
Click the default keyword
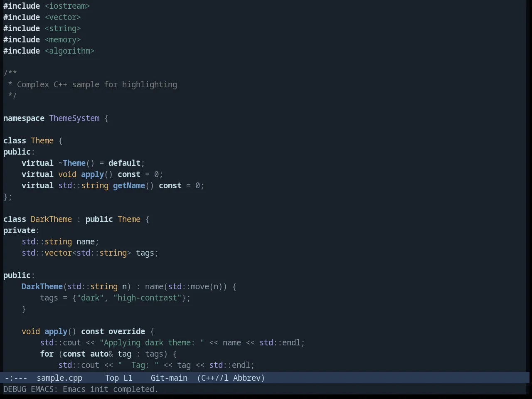point(124,163)
